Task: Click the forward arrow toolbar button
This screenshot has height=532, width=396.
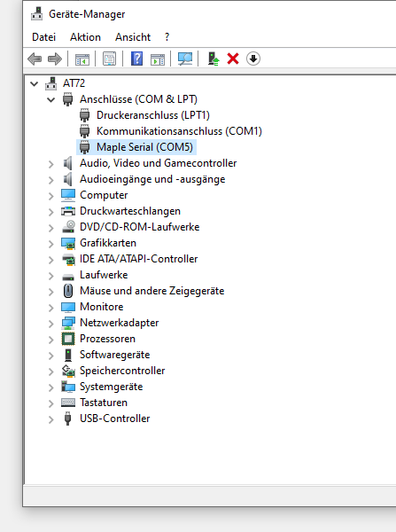Action: click(55, 59)
